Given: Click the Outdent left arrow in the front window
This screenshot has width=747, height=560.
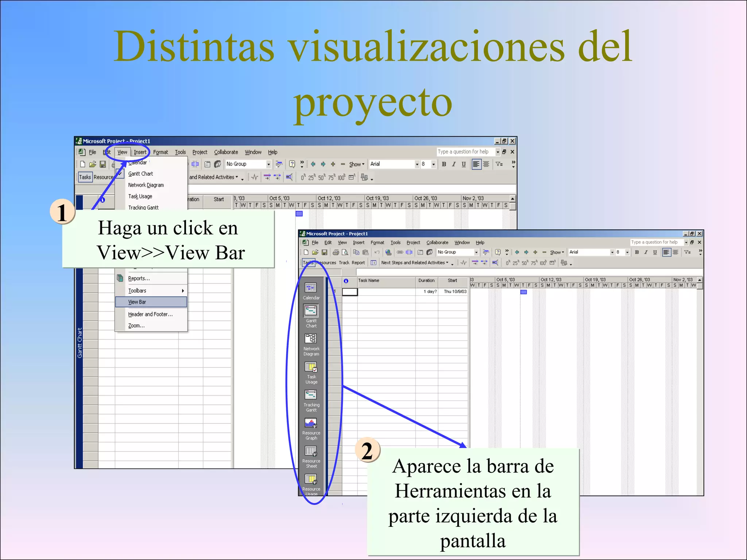Looking at the screenshot, I should [517, 252].
